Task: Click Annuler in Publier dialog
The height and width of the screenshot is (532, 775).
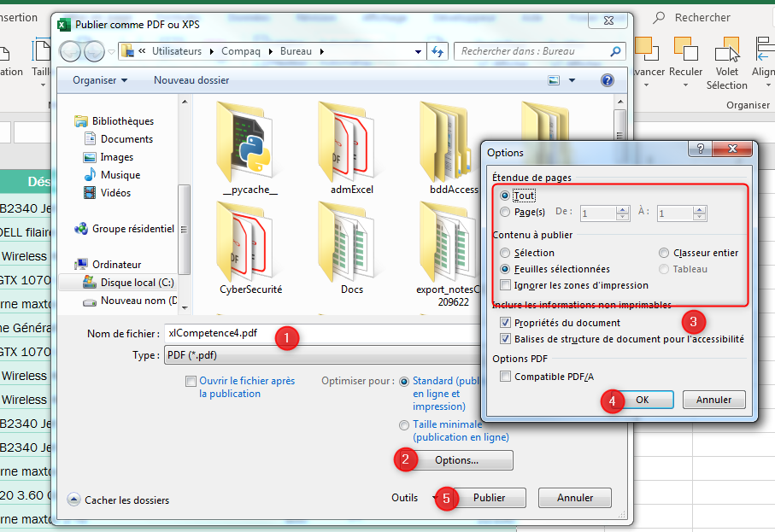Action: coord(575,498)
